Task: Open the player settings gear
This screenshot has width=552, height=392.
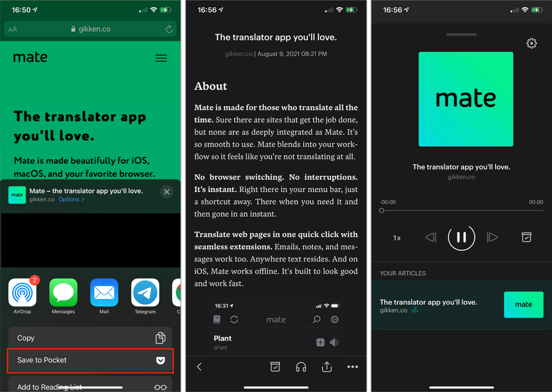Action: click(531, 43)
